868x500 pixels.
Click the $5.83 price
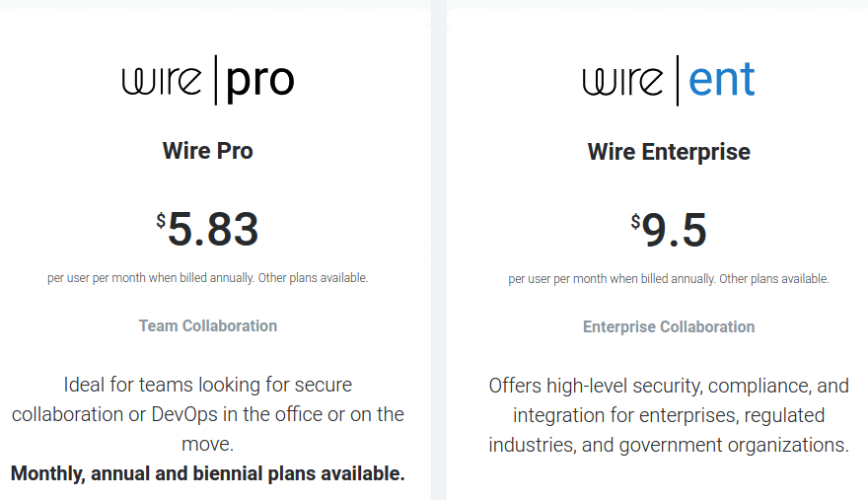tap(207, 229)
